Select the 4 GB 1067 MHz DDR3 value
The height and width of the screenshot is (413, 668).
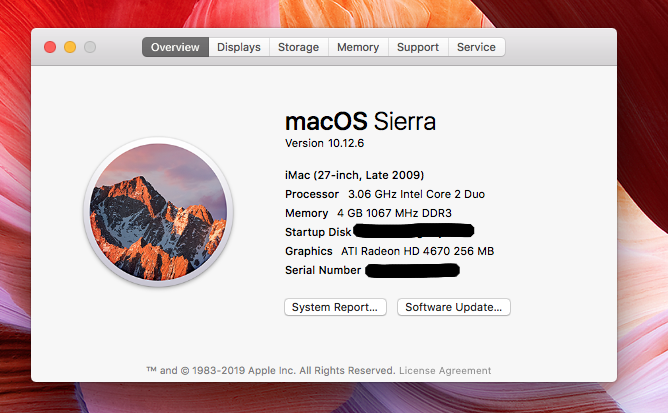point(394,213)
